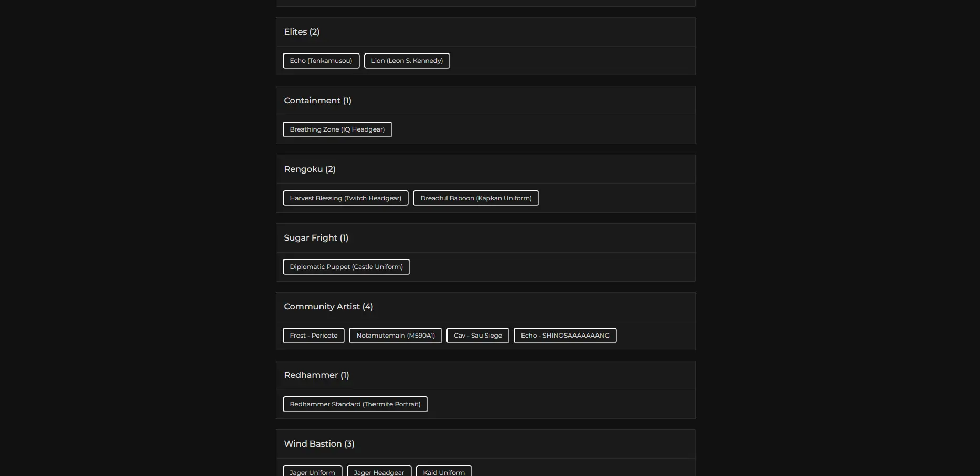Select Dreadful Baboon (Kapkan Uniform) tag
Image resolution: width=980 pixels, height=476 pixels.
coord(476,198)
